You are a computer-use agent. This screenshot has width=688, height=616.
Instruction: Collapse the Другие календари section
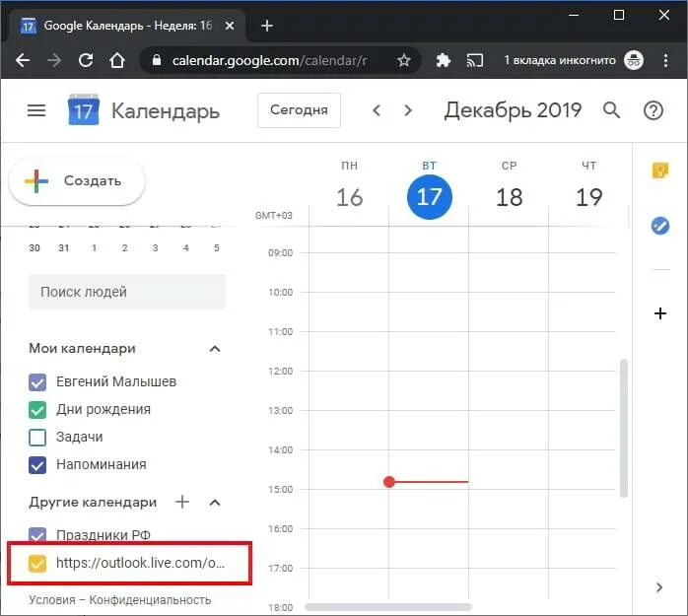tap(215, 502)
